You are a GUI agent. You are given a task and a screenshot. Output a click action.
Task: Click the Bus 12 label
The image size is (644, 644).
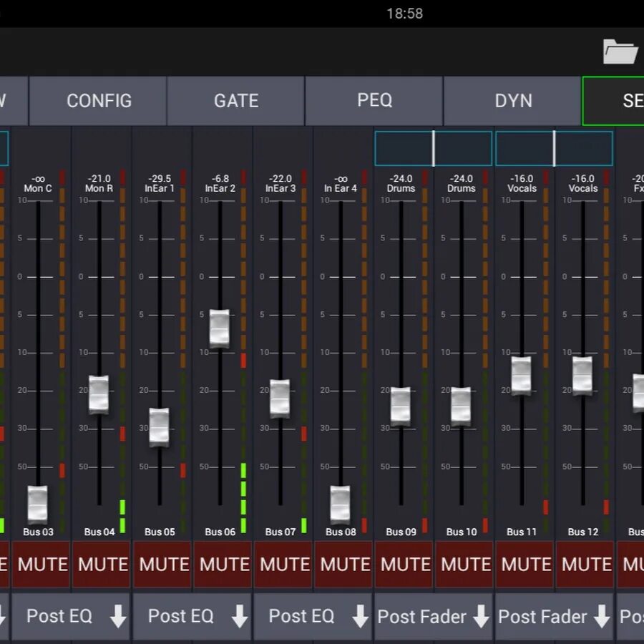point(582,532)
